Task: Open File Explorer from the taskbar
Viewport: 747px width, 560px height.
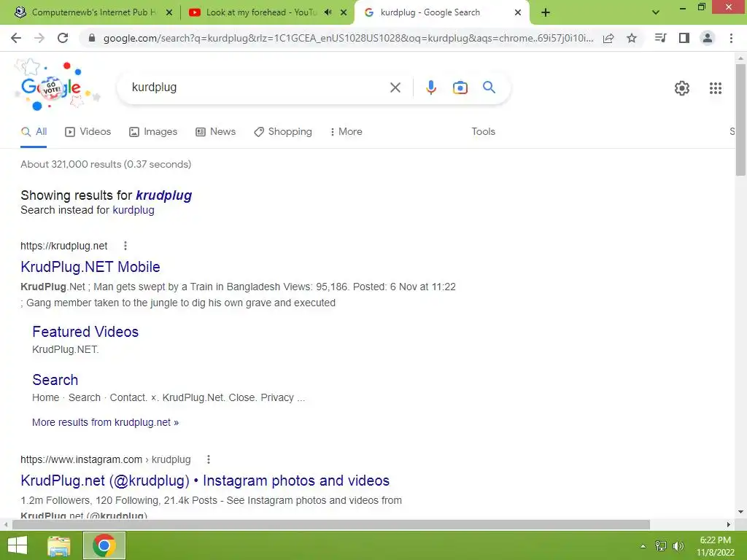Action: (58, 545)
